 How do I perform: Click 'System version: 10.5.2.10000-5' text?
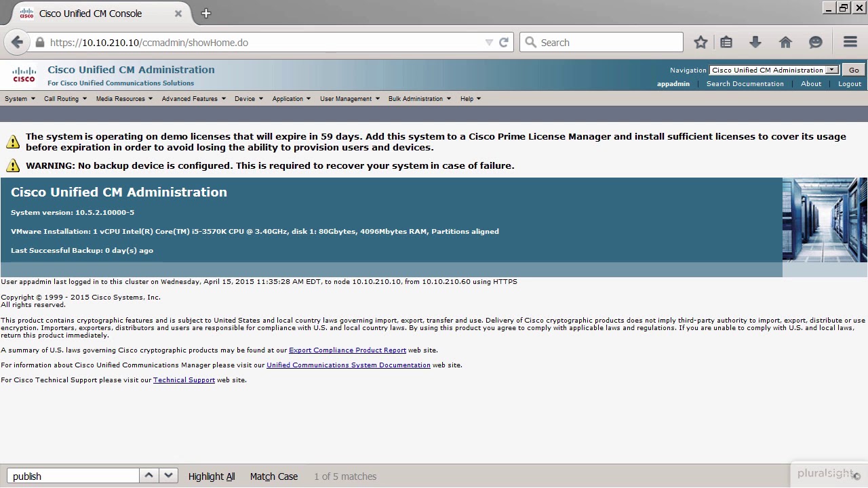(73, 212)
